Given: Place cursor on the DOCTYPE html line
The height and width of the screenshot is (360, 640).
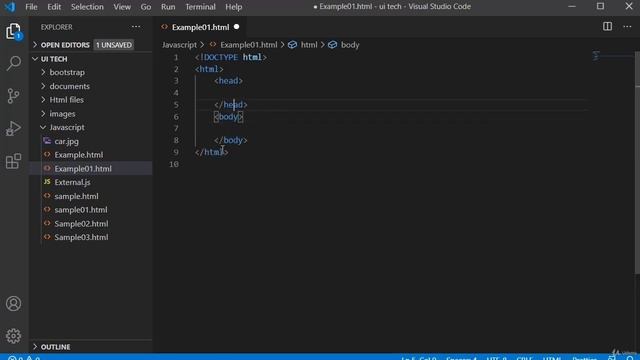Looking at the screenshot, I should (x=231, y=58).
